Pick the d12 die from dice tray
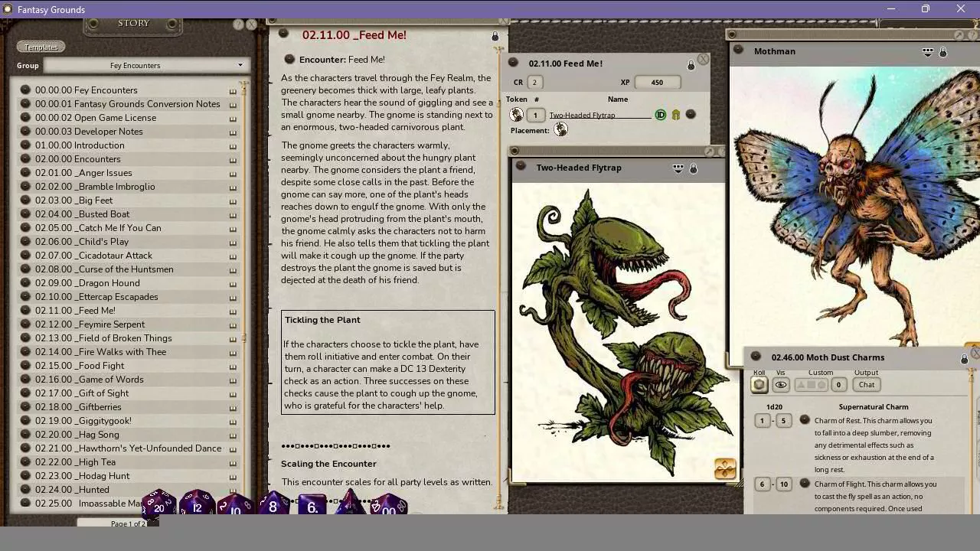Screen dimensions: 980x551 click(197, 504)
